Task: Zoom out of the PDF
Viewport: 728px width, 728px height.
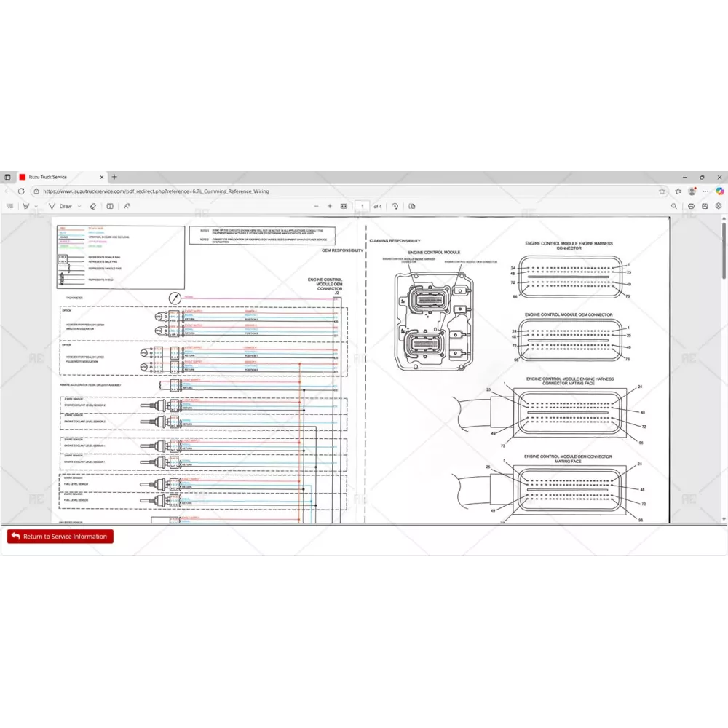Action: click(316, 206)
